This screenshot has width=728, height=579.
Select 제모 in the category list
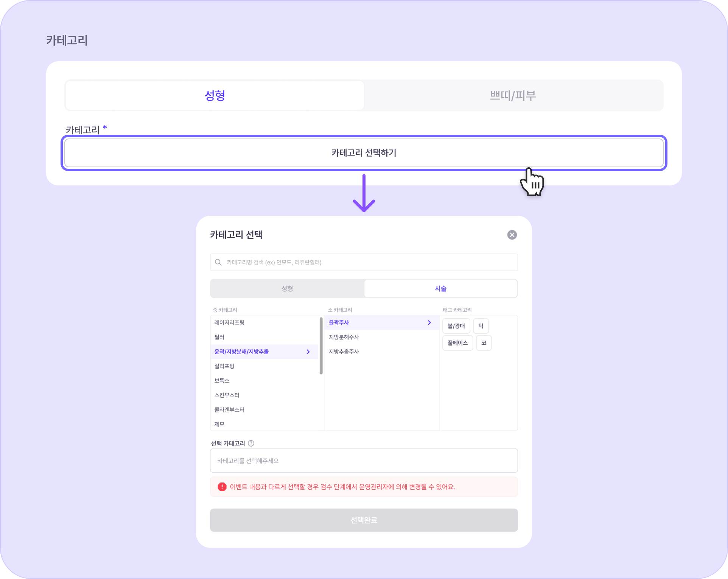tap(264, 424)
